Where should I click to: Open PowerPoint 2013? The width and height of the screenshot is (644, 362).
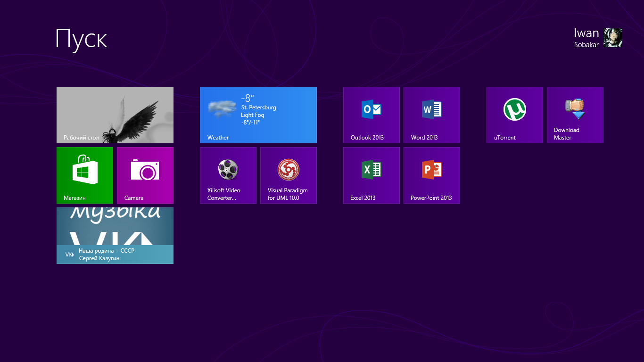pos(432,175)
